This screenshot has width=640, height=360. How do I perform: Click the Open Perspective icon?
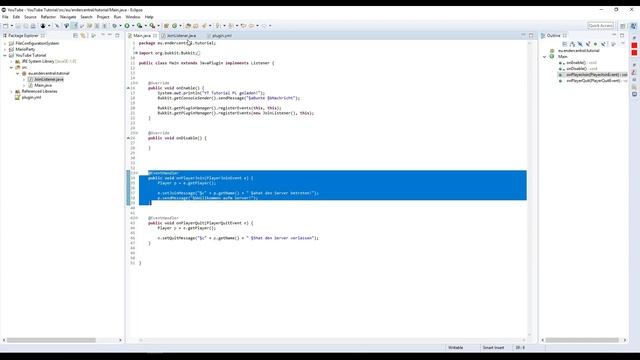click(623, 26)
